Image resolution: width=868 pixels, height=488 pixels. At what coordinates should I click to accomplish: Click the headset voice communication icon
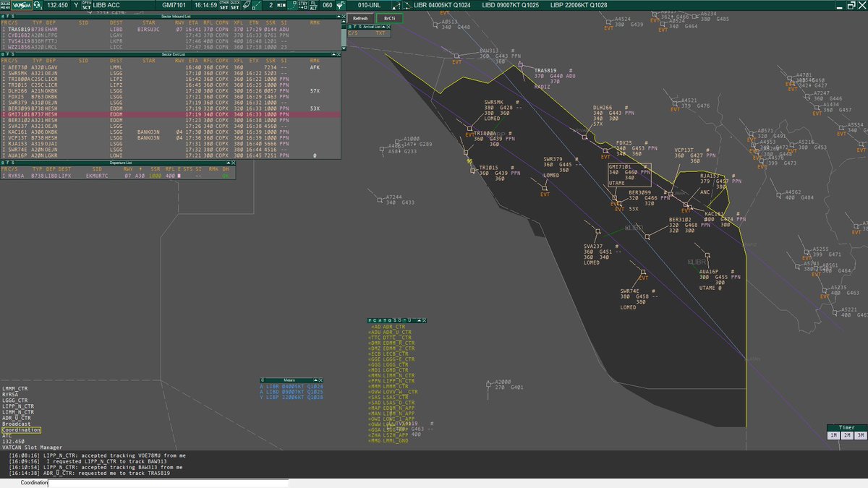pos(36,5)
